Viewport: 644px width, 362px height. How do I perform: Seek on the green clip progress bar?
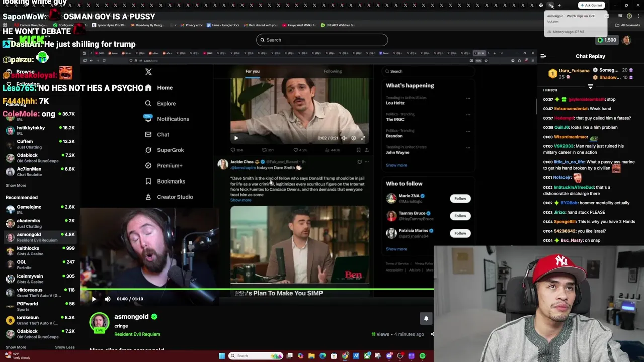(x=257, y=289)
